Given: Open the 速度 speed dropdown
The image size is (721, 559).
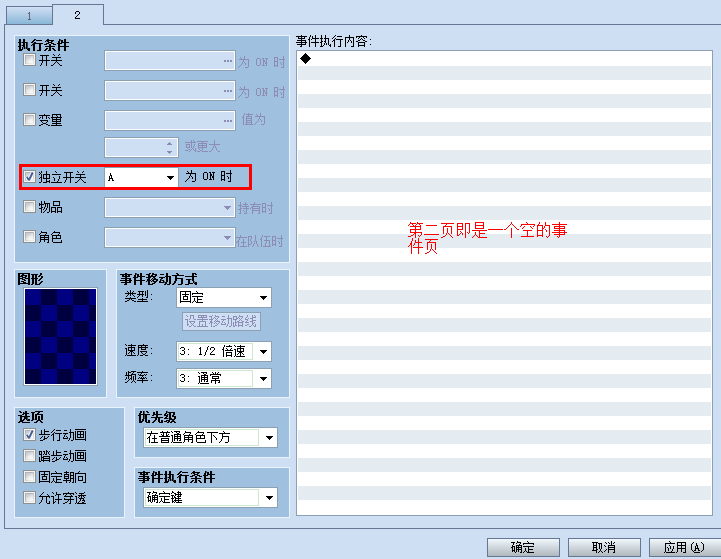Looking at the screenshot, I should click(x=224, y=352).
